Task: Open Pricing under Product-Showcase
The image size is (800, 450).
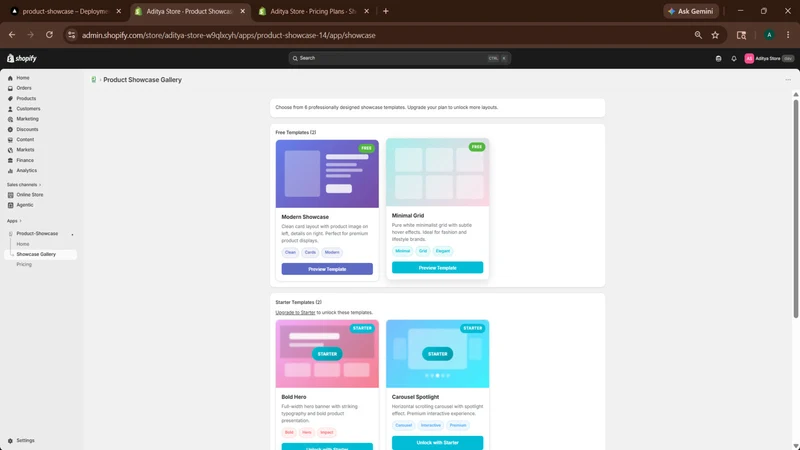Action: pos(24,264)
